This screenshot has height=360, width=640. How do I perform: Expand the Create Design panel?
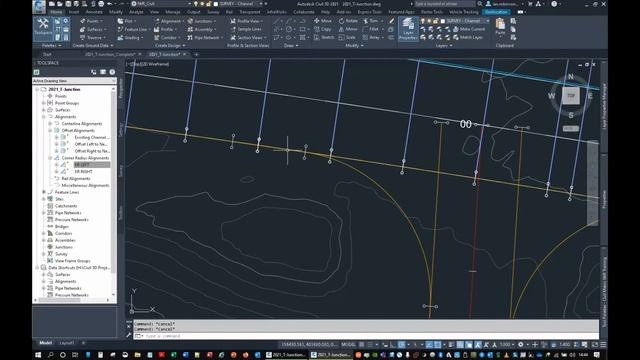[x=170, y=46]
